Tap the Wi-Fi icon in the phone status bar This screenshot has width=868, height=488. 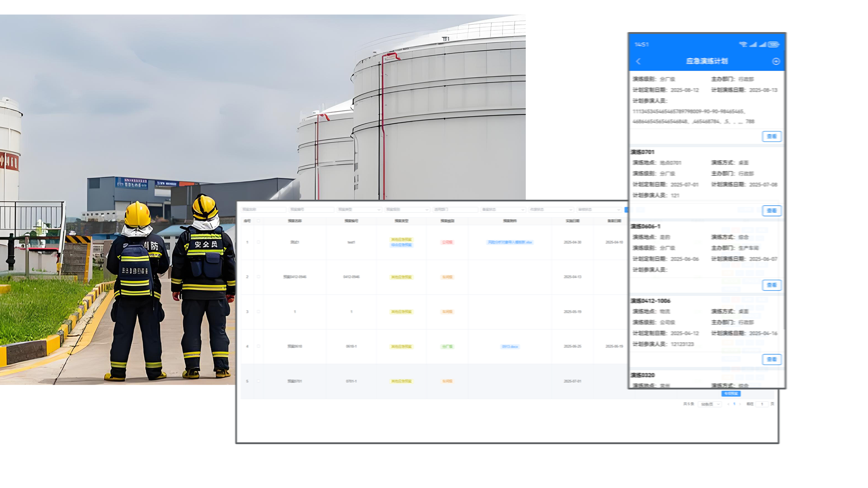tap(743, 44)
